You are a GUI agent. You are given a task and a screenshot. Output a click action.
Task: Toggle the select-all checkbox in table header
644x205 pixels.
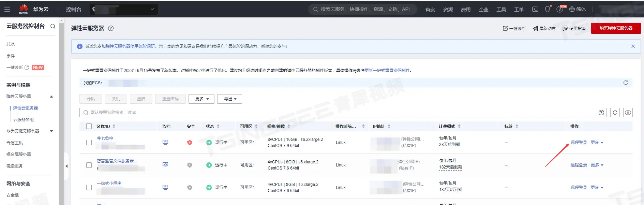[x=89, y=126]
